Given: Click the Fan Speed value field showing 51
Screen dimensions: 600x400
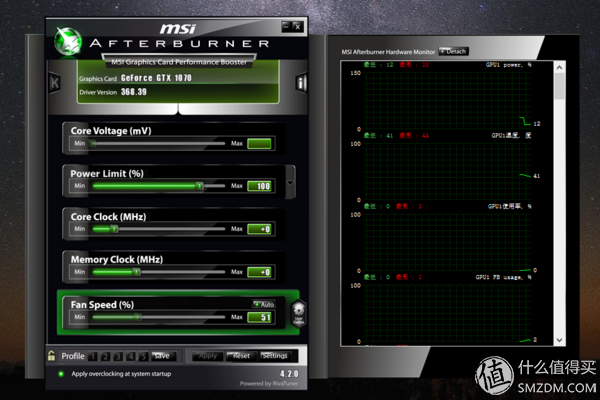Looking at the screenshot, I should 259,317.
